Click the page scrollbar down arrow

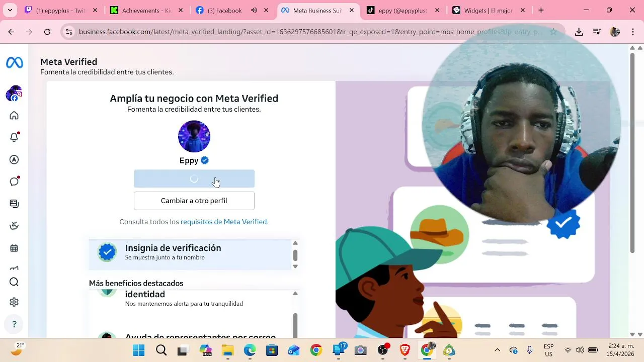[x=632, y=334]
